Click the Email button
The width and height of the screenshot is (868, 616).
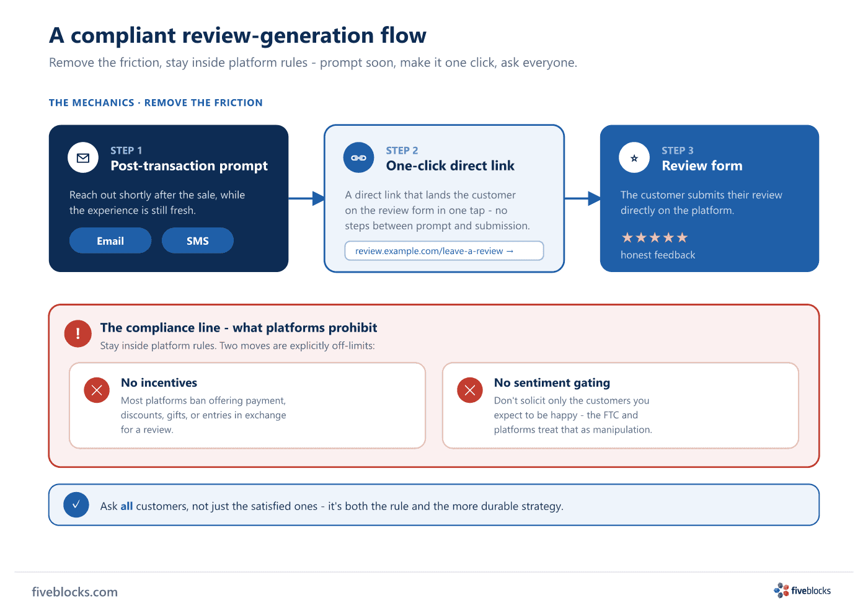(x=110, y=240)
